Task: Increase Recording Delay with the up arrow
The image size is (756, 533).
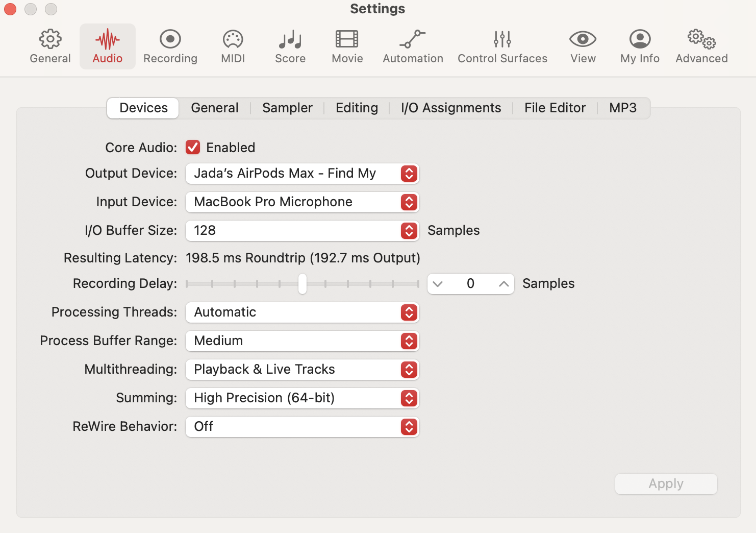Action: 503,284
